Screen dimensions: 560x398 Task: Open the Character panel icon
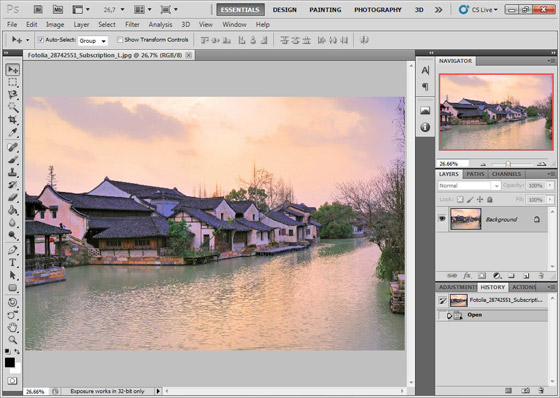point(425,70)
